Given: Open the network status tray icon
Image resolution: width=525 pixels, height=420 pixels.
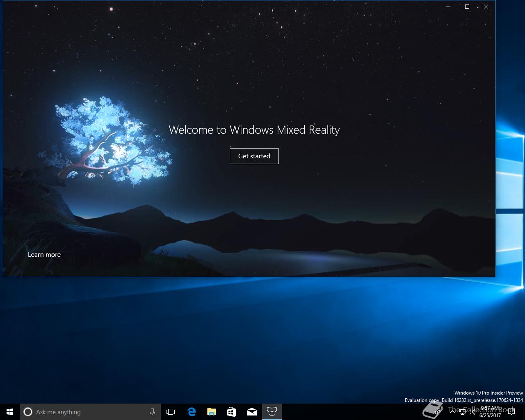Looking at the screenshot, I should tap(462, 412).
